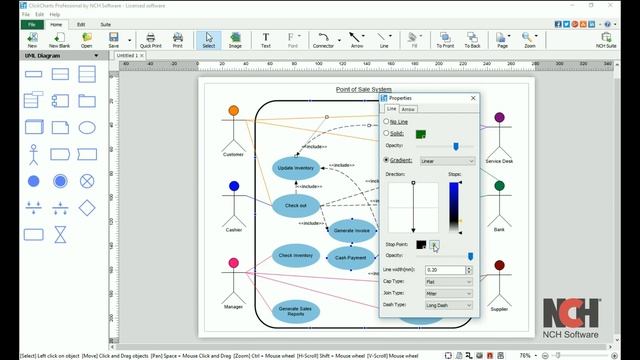This screenshot has width=640, height=360.
Task: Click the Line width input field
Action: tap(445, 270)
